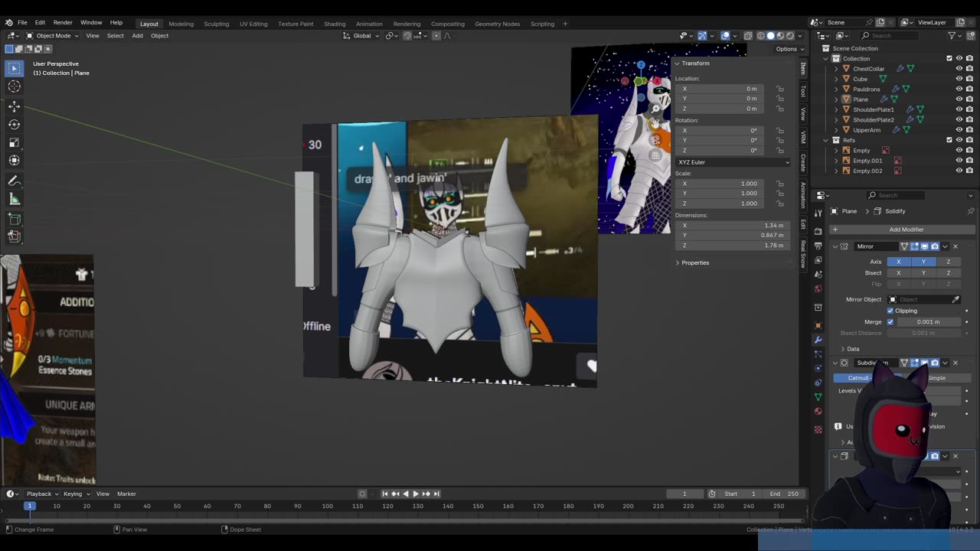The height and width of the screenshot is (551, 980).
Task: Expand the ChestCollar tree row
Action: click(836, 69)
